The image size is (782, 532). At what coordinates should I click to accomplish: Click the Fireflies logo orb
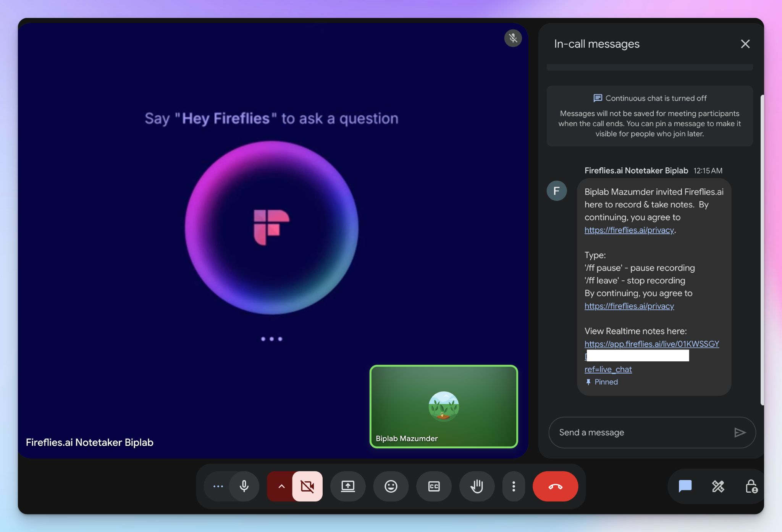(x=271, y=228)
